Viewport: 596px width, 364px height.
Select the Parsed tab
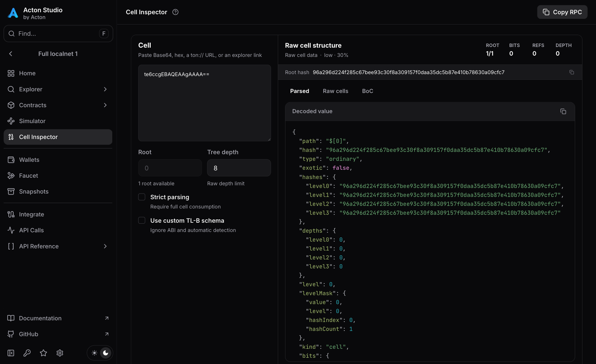[x=300, y=91]
